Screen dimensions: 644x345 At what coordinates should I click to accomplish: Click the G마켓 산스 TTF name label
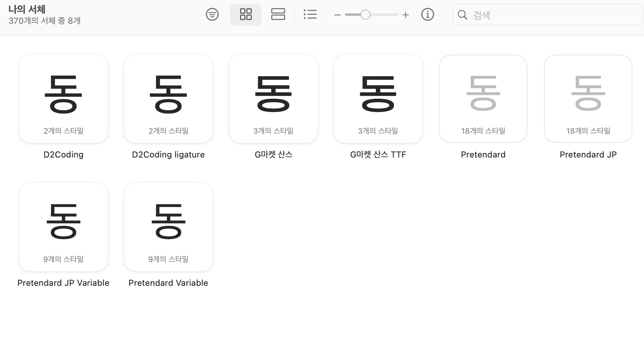pyautogui.click(x=378, y=154)
